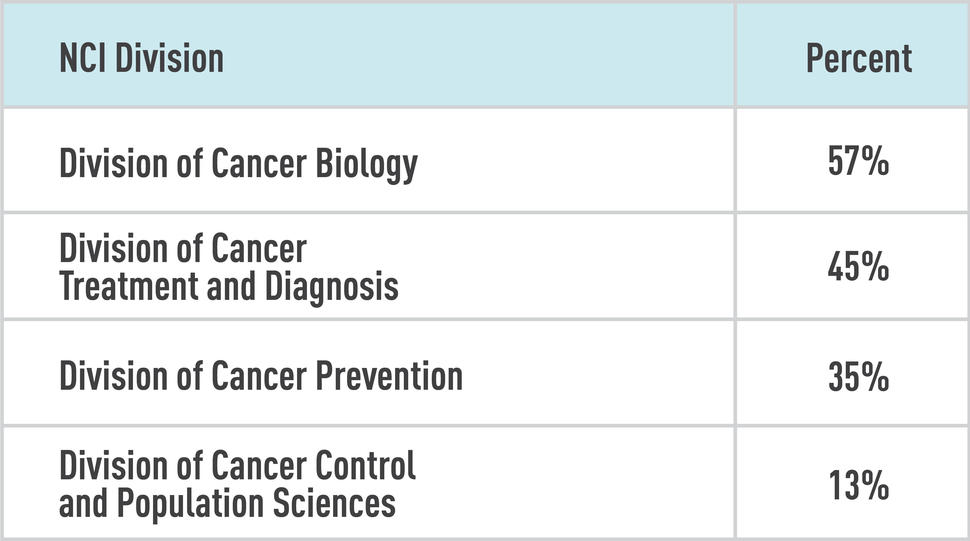This screenshot has height=541, width=970.
Task: Select the 35% value cell
Action: pos(858,377)
